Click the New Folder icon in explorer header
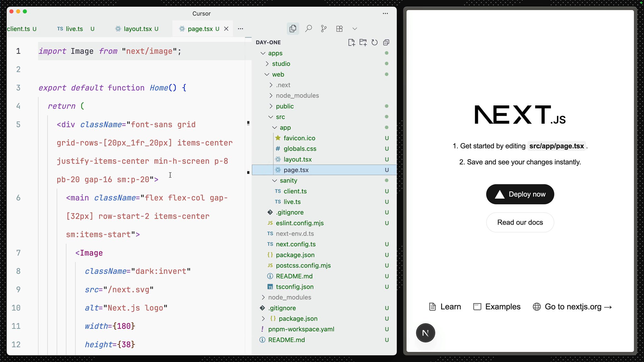 363,42
